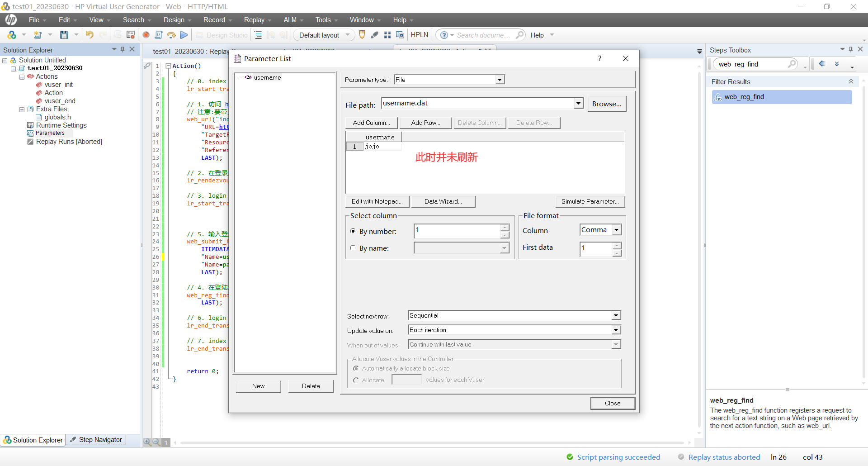Click the help question mark icon in search box
Viewport: 868px width, 466px height.
pyautogui.click(x=444, y=35)
